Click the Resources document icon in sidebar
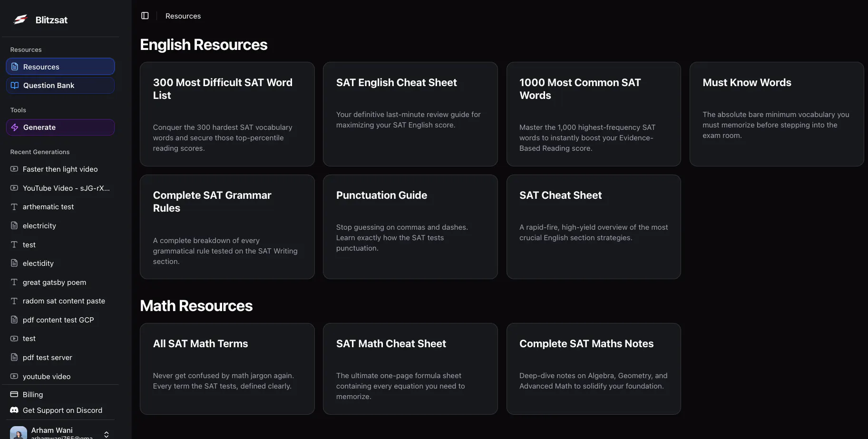Image resolution: width=868 pixels, height=439 pixels. (15, 67)
